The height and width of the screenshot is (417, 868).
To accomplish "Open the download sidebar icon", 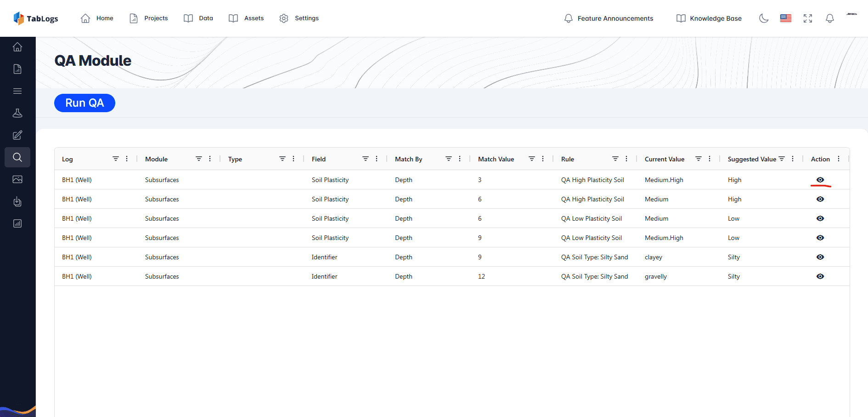I will 17,201.
